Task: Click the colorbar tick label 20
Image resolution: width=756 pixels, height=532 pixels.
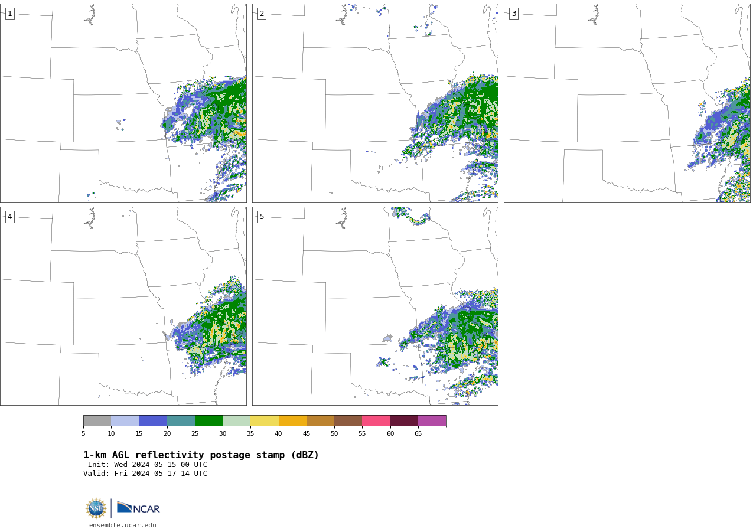Action: point(167,433)
